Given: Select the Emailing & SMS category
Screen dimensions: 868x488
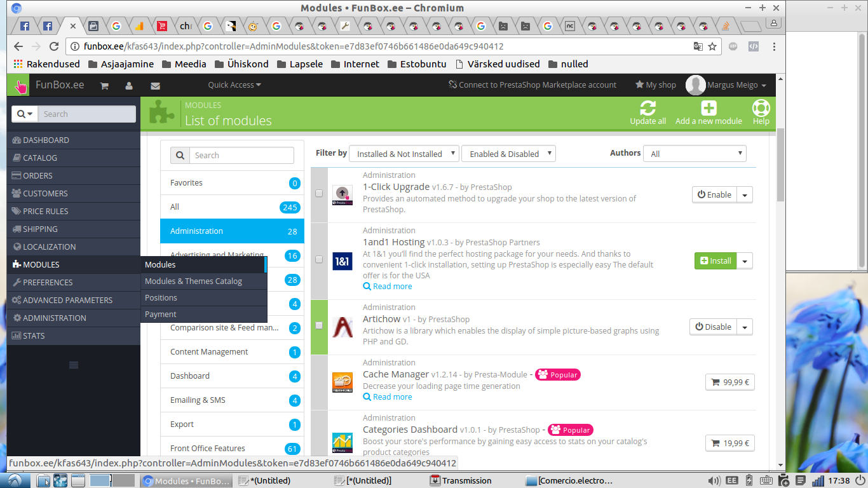Looking at the screenshot, I should pos(232,400).
